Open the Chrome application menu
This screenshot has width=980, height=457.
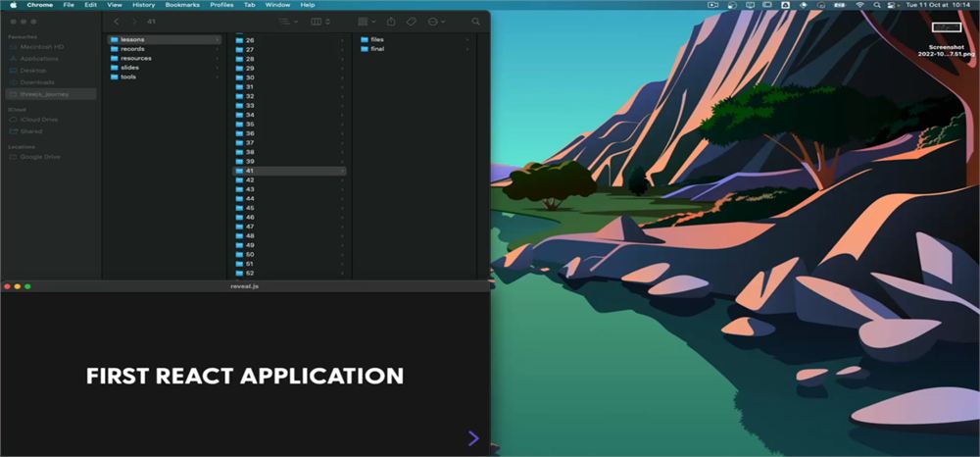point(40,4)
